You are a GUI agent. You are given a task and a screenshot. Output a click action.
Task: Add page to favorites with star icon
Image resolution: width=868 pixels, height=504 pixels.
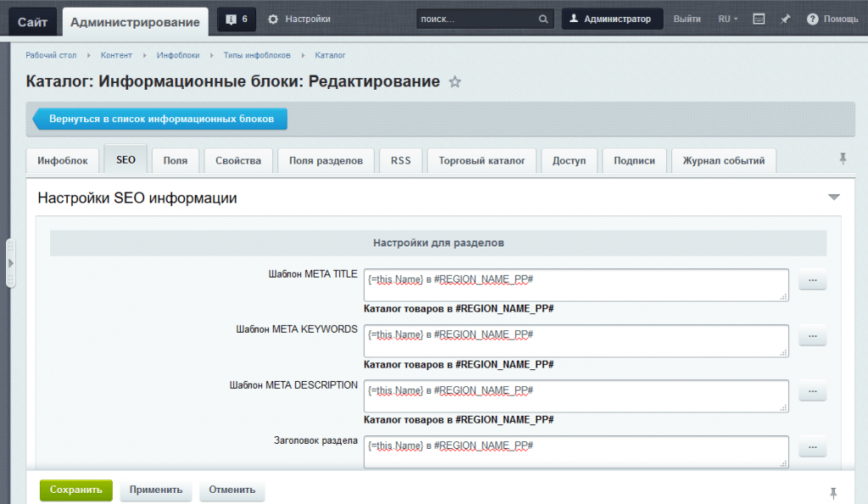(x=455, y=82)
